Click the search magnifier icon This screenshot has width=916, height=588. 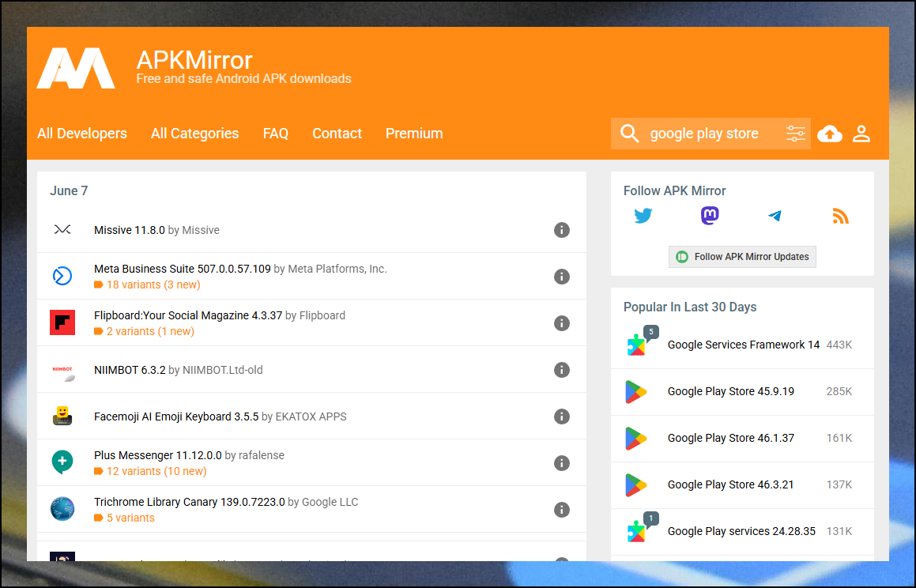coord(629,133)
